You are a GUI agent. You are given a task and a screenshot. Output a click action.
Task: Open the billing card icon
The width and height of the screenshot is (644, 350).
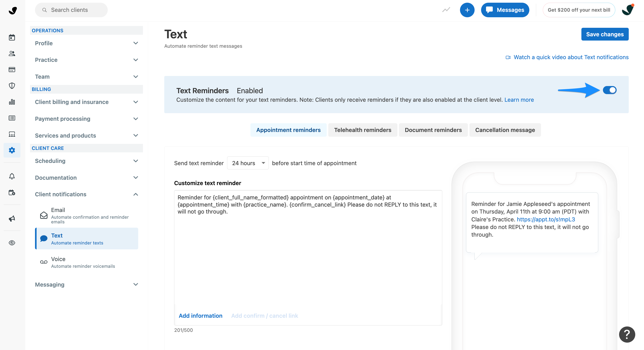[x=12, y=70]
